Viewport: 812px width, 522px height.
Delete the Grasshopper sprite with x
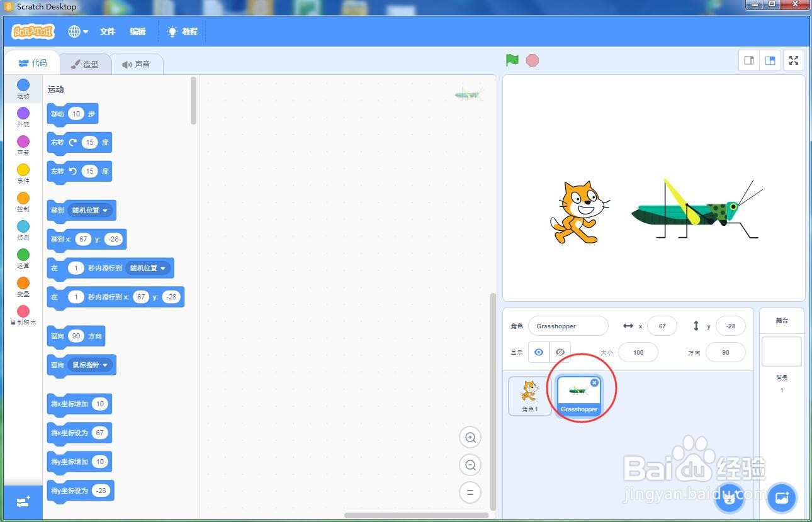[x=594, y=382]
